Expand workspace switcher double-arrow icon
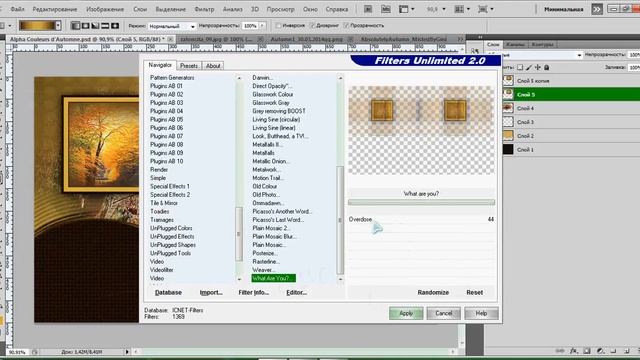Image resolution: width=640 pixels, height=360 pixels. click(x=597, y=9)
